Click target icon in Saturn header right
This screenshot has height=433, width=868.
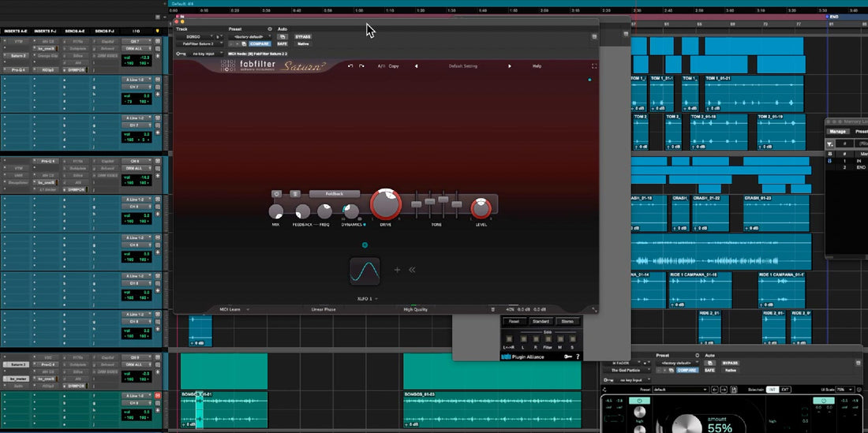594,36
